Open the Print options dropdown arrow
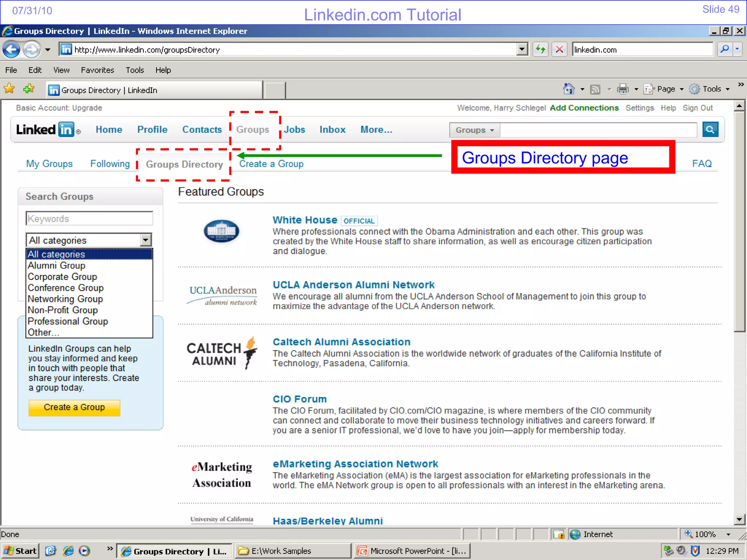The image size is (747, 560). coord(636,89)
